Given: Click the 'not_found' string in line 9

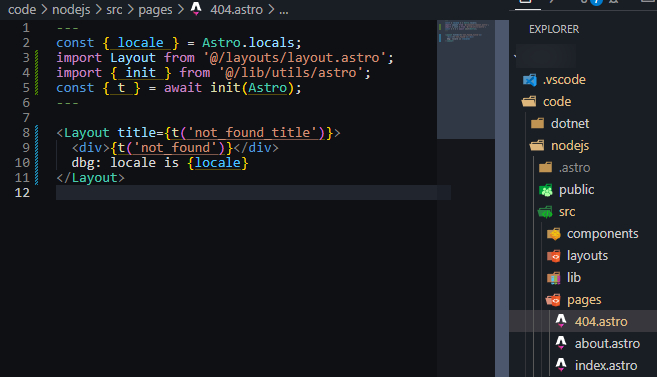Looking at the screenshot, I should point(176,148).
